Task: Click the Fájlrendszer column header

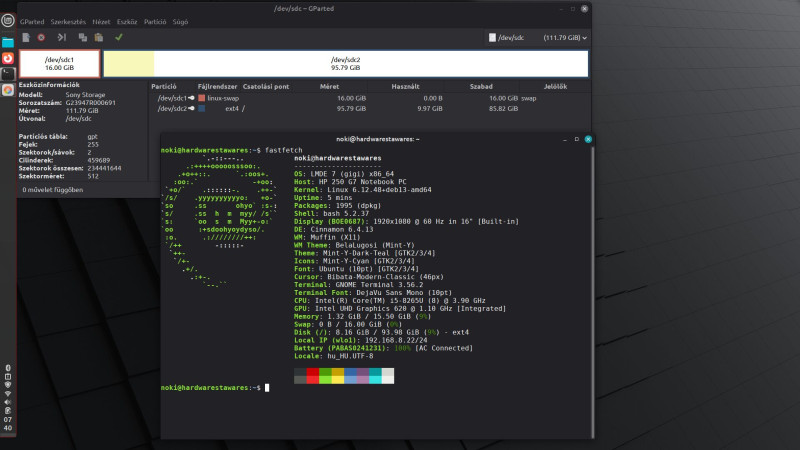Action: pyautogui.click(x=217, y=87)
